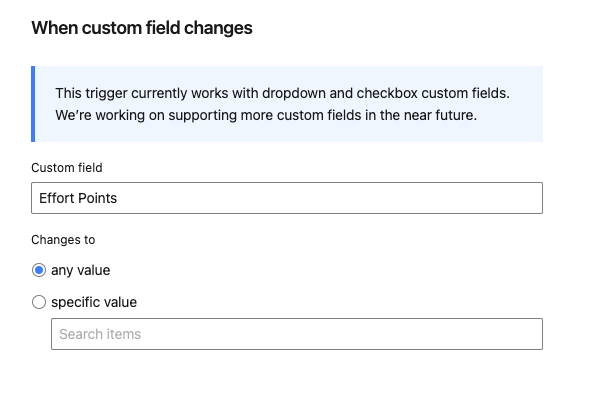Click the "Effort Points" text in field
Viewport: 602px width, 405px height.
[78, 198]
